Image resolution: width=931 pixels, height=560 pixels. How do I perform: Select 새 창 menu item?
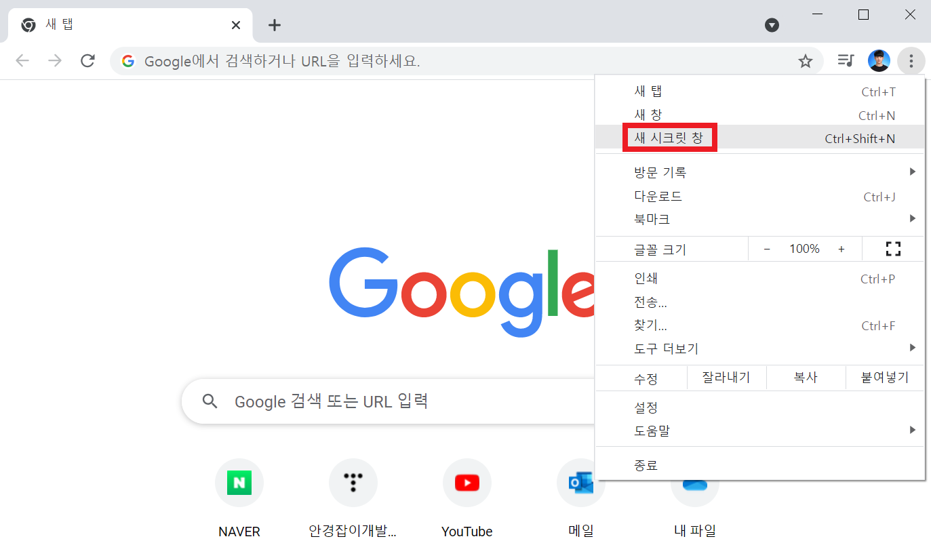tap(760, 115)
